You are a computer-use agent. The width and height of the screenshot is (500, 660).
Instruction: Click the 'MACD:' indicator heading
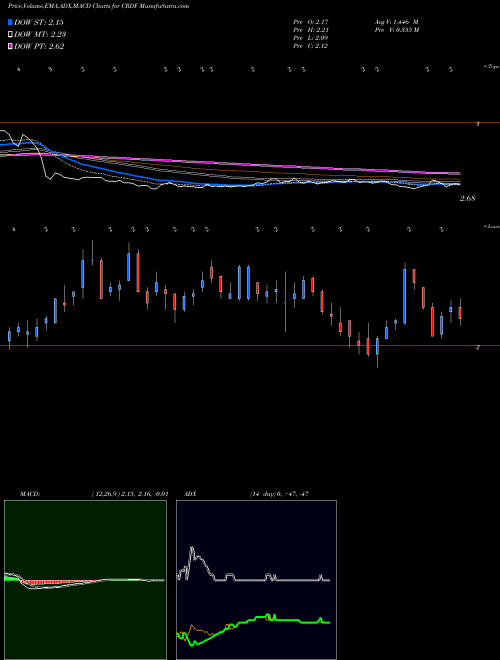coord(29,494)
